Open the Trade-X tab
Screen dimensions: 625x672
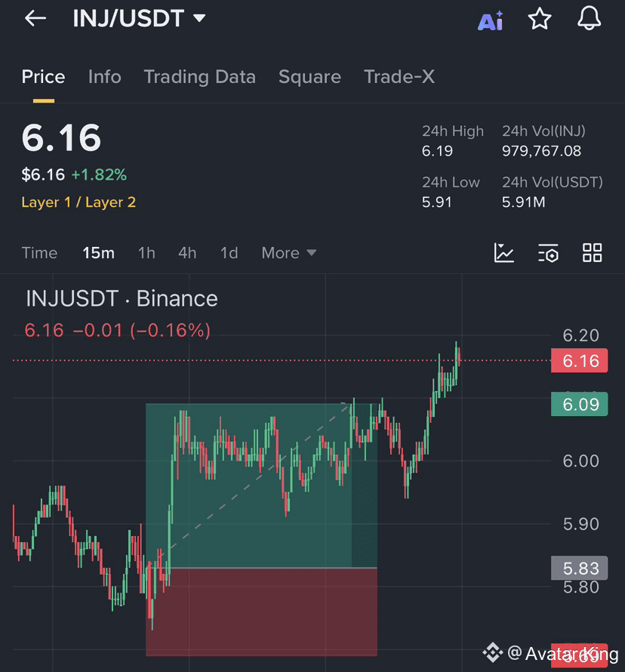(x=399, y=77)
